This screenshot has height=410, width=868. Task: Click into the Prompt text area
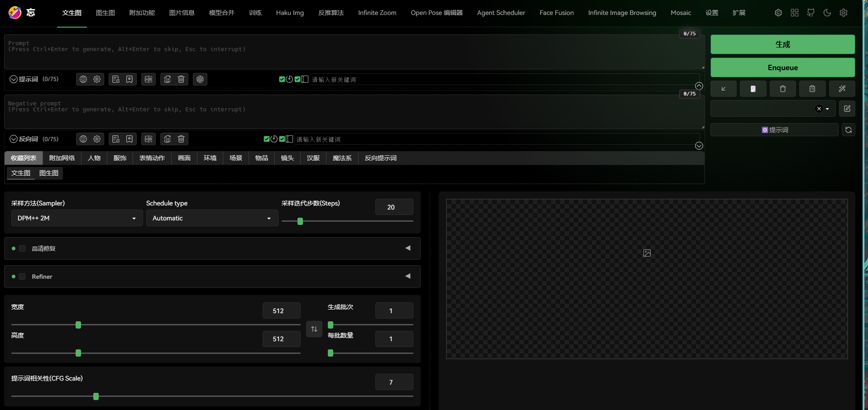point(355,52)
